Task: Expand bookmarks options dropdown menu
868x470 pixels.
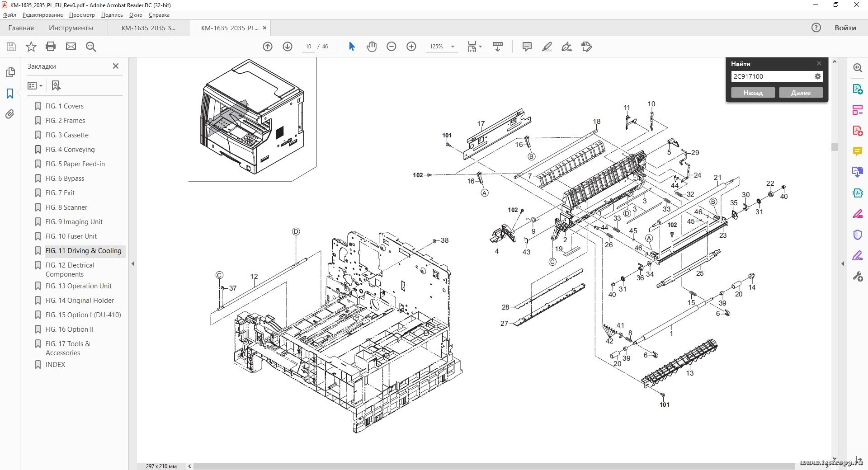Action: click(x=35, y=86)
